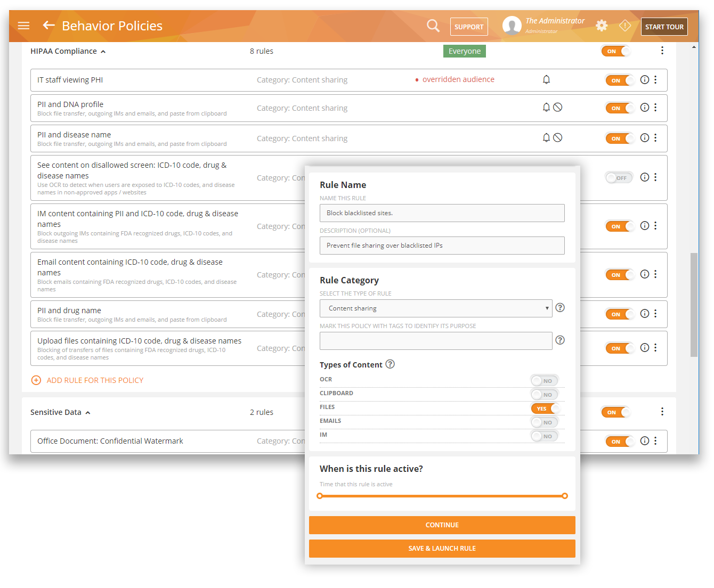This screenshot has height=588, width=714.
Task: Click the back arrow beside Behavior Policies
Action: 48,25
